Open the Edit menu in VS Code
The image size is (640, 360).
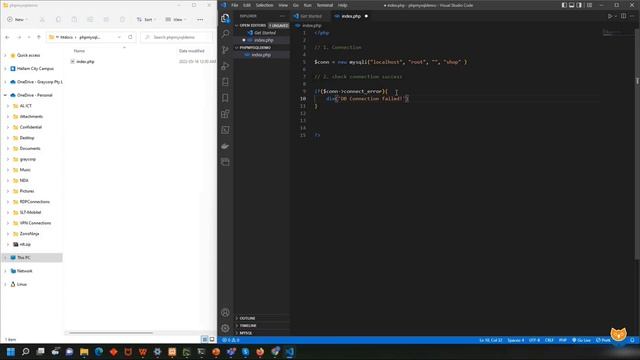[247, 5]
